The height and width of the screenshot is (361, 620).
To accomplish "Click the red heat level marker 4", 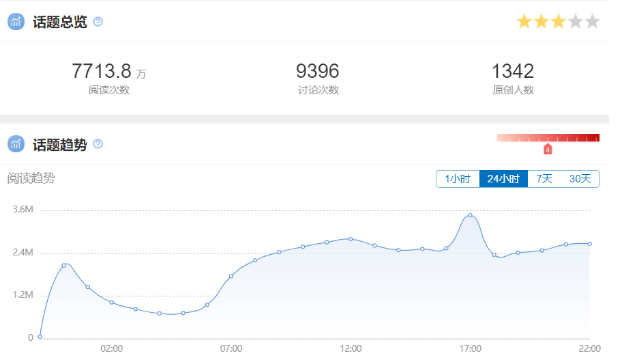I will point(548,149).
